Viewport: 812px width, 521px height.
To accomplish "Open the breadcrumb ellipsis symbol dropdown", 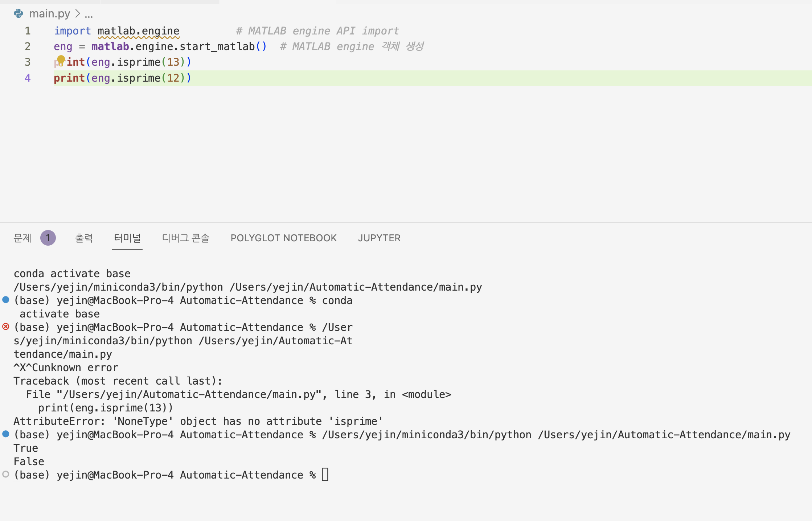I will (89, 15).
